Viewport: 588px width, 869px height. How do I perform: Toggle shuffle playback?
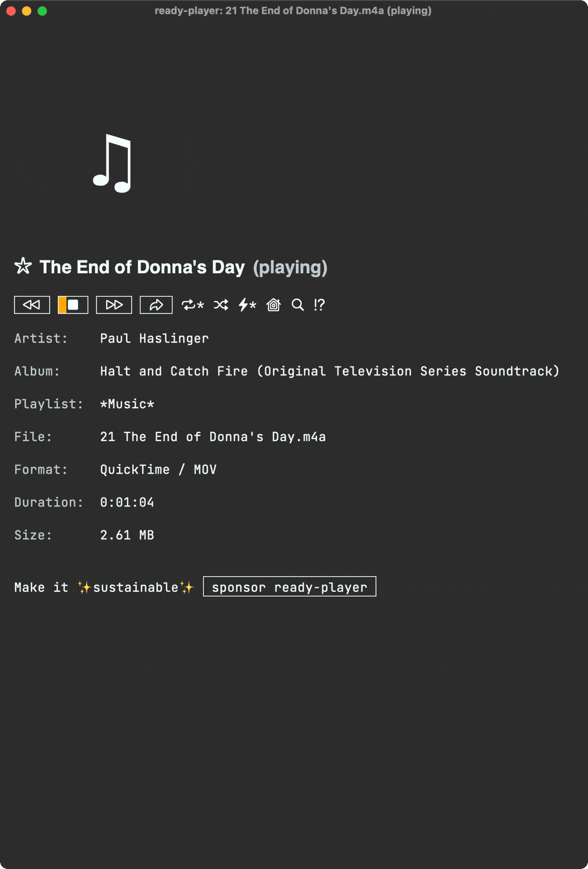point(221,305)
